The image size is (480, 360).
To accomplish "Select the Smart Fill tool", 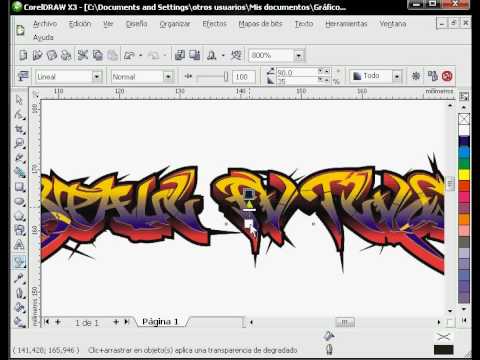I will coord(19,172).
